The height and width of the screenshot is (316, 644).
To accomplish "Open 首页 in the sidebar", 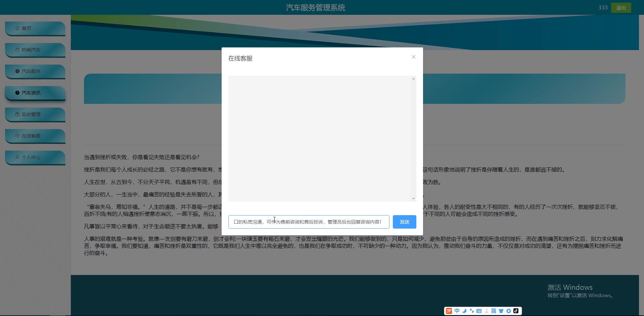I will 35,28.
